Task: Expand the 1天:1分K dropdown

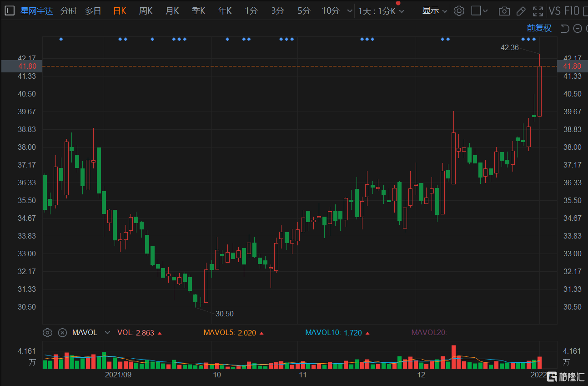Action: pos(381,11)
